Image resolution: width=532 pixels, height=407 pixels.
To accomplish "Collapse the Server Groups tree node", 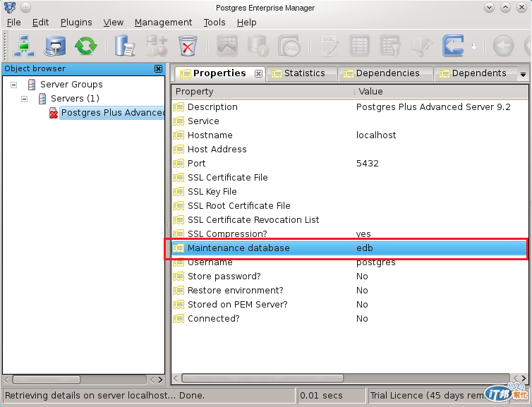I will [x=13, y=85].
